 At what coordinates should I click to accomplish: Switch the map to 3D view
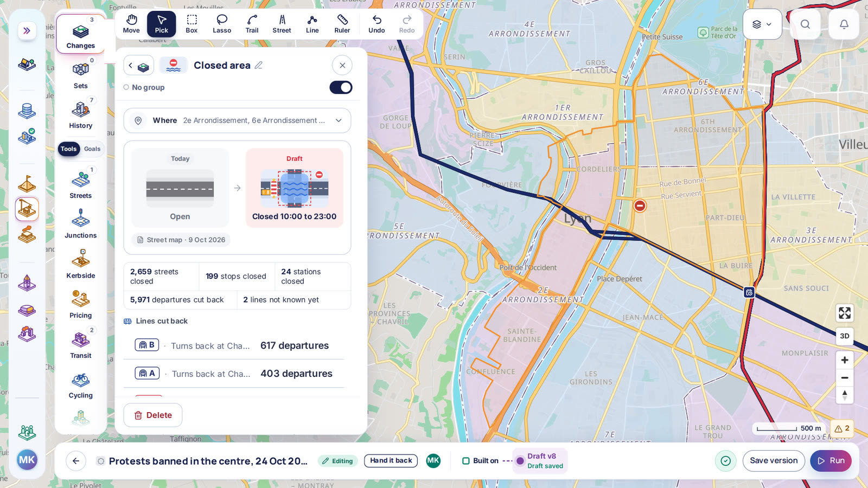tap(845, 336)
